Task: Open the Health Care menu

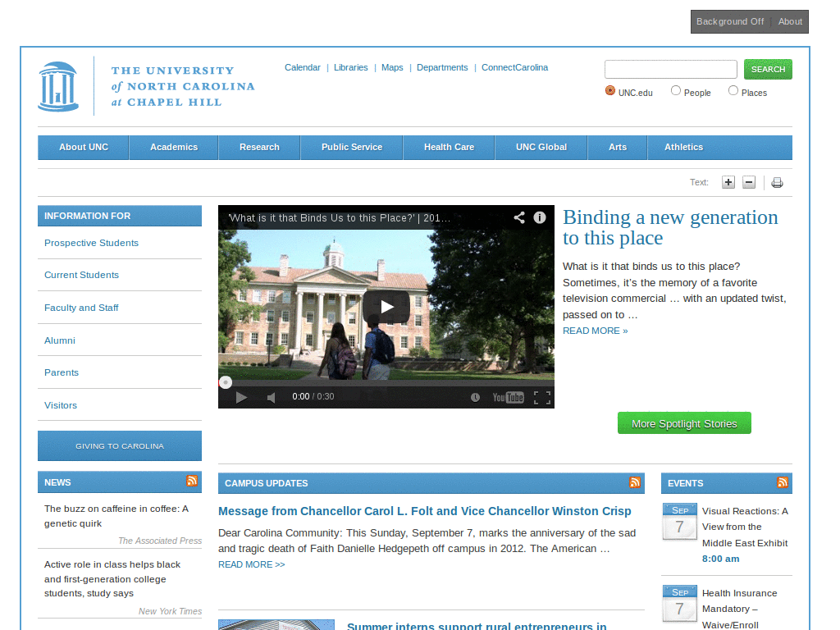Action: click(x=449, y=148)
